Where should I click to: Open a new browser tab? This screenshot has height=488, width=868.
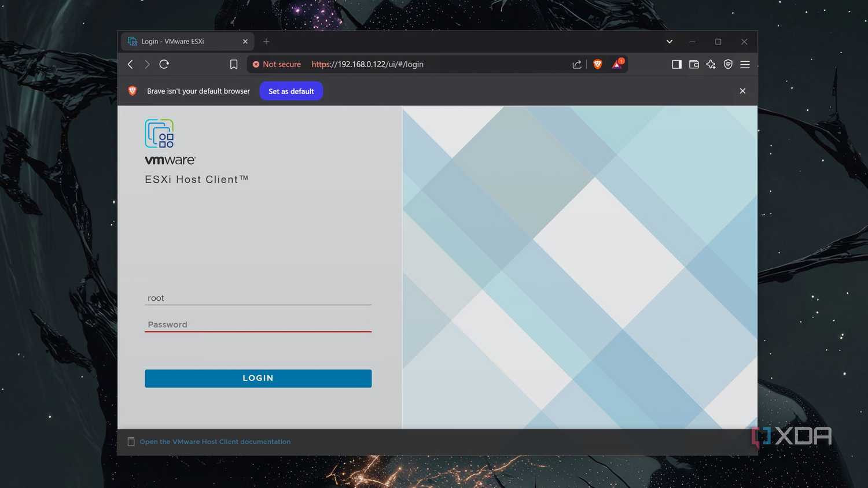point(266,42)
